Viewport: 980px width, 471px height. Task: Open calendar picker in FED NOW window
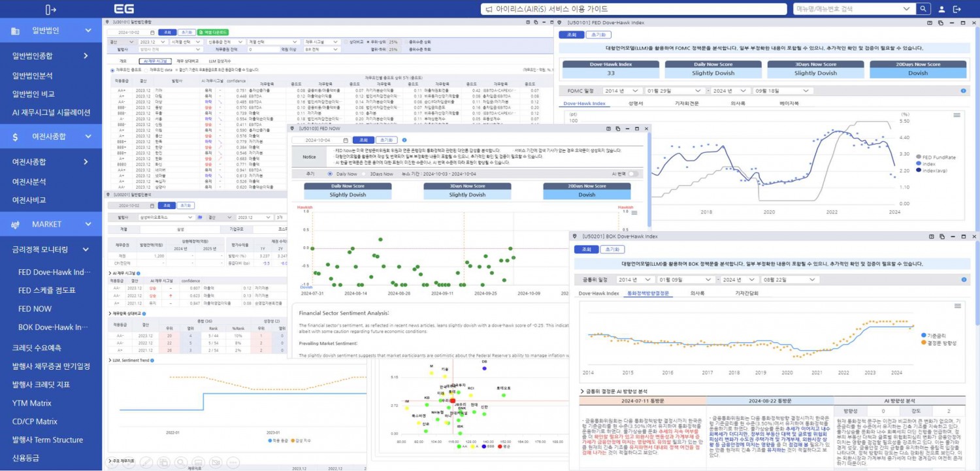pyautogui.click(x=346, y=140)
